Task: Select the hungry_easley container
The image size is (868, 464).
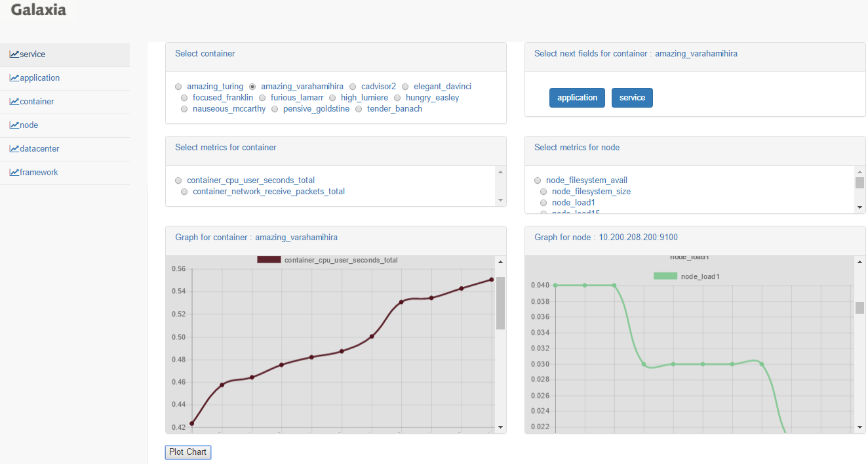Action: point(397,98)
